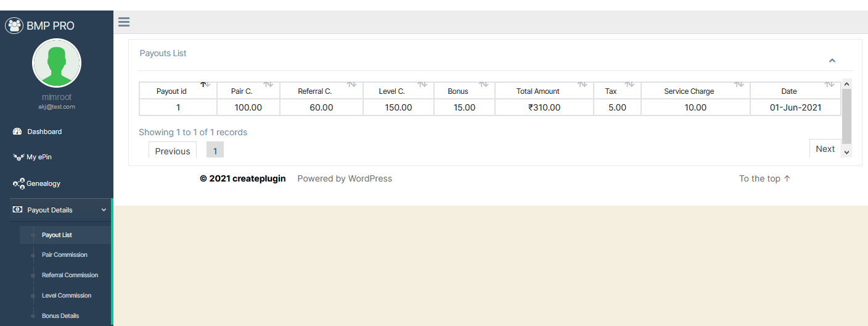
Task: Sort table by Total Amount
Action: pos(538,91)
